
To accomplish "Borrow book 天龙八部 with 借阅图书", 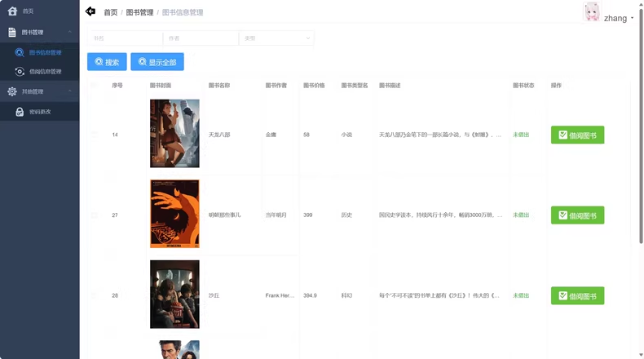I will [x=577, y=135].
